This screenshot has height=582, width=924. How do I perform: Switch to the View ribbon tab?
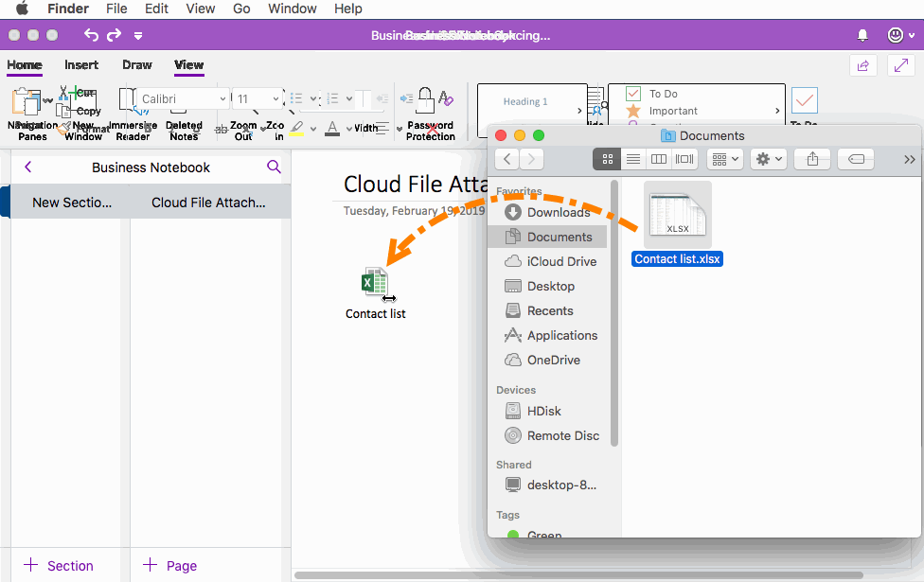tap(188, 64)
